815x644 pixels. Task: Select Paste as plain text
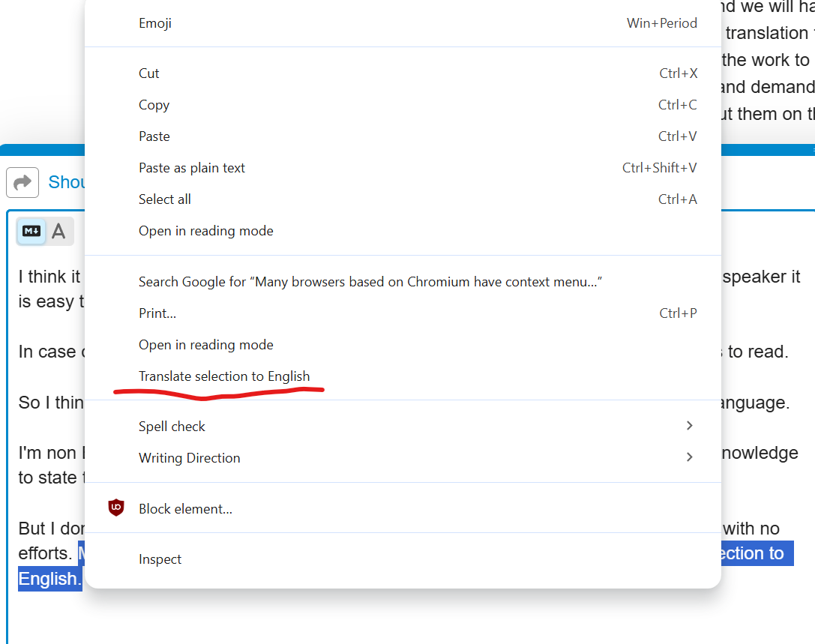192,168
